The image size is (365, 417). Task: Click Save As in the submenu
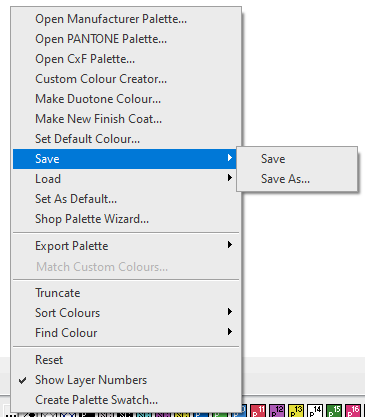(x=297, y=179)
